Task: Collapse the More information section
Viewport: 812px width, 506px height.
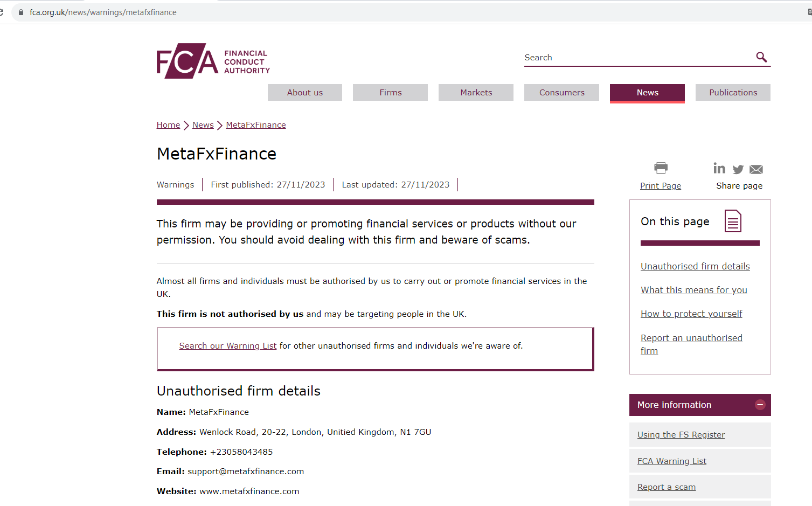Action: point(760,405)
